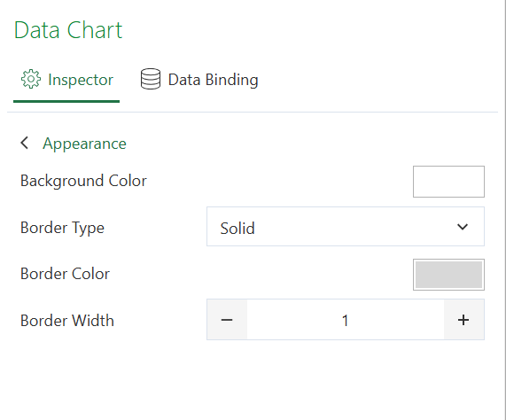This screenshot has height=420, width=506.
Task: Open the Background Color swatch picker
Action: (448, 182)
